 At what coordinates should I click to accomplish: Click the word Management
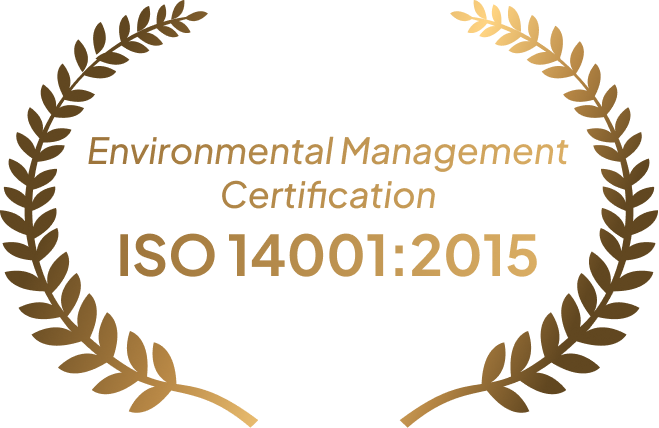(x=455, y=153)
